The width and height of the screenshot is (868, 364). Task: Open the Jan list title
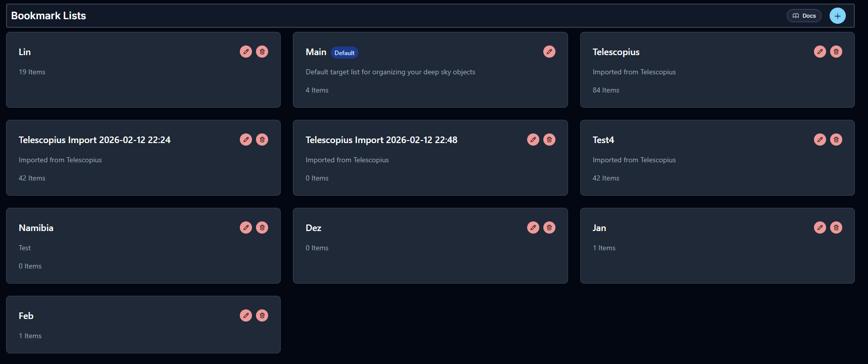tap(599, 228)
